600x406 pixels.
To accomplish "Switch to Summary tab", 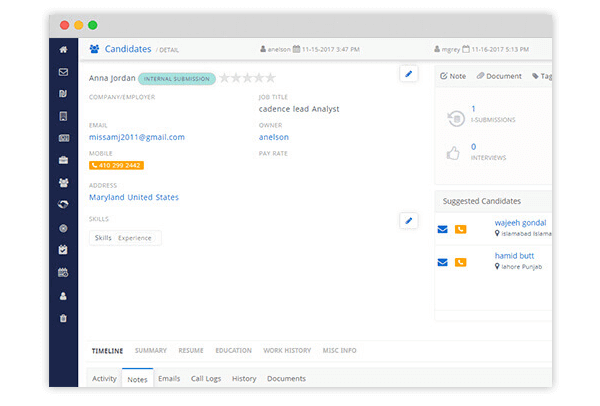I will [151, 351].
